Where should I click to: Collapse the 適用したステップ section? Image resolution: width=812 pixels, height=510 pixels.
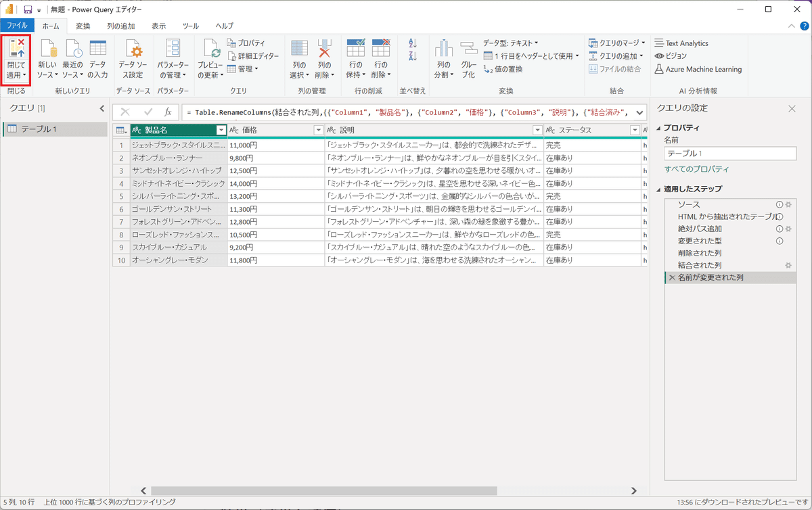660,189
